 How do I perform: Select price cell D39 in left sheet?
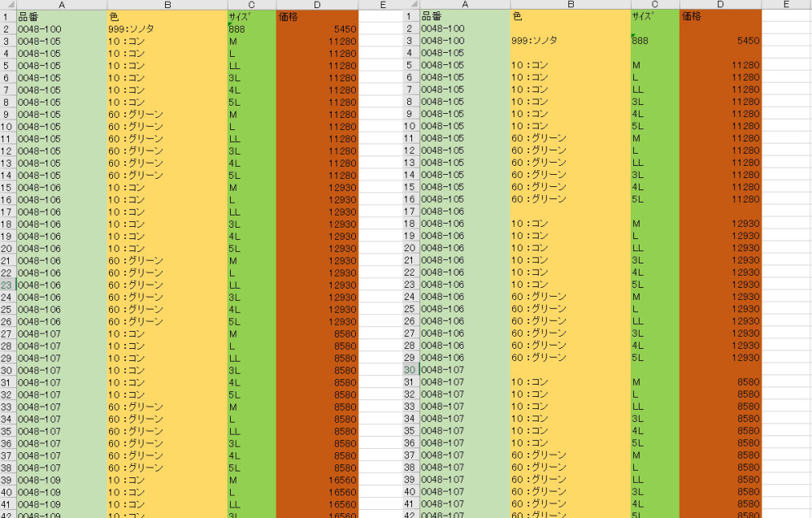coord(317,481)
